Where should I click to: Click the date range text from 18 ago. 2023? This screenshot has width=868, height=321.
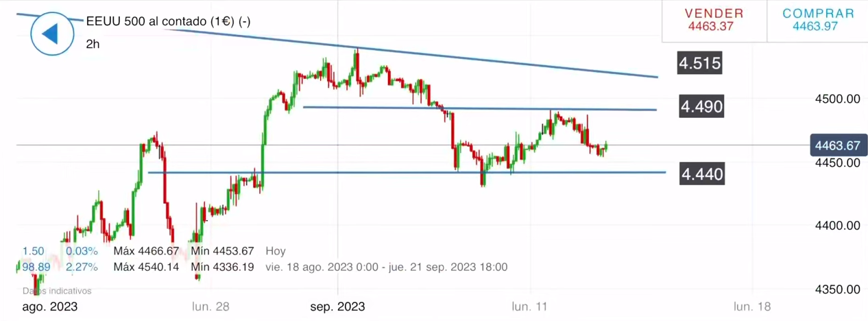tap(382, 267)
